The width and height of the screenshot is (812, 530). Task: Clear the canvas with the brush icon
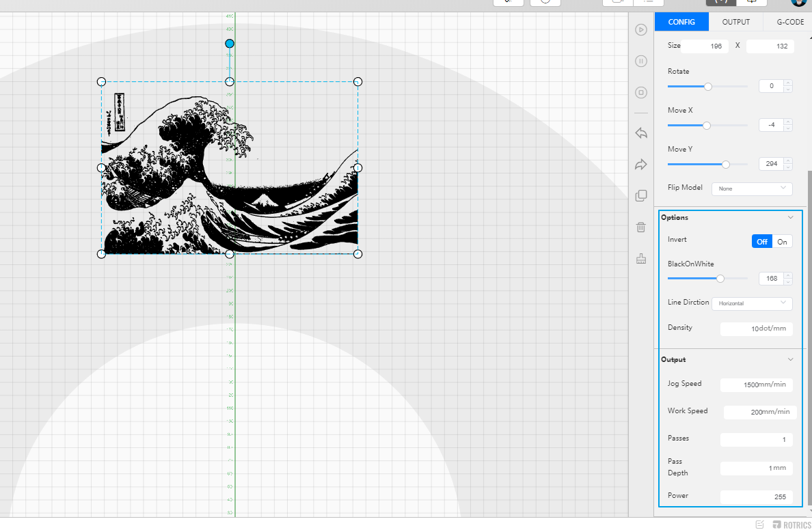tap(641, 259)
